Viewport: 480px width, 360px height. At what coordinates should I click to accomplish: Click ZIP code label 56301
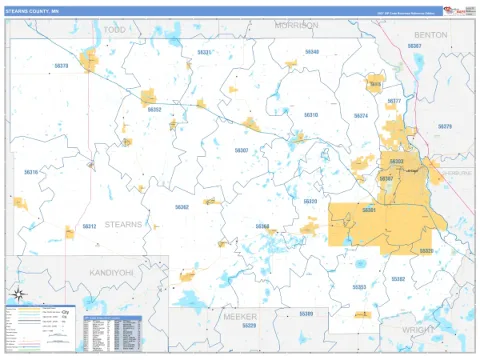point(369,210)
